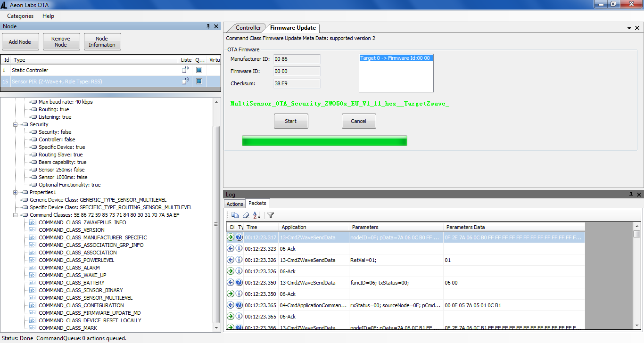The image size is (644, 343).
Task: Click the pin icon on Node panel
Action: 208,26
